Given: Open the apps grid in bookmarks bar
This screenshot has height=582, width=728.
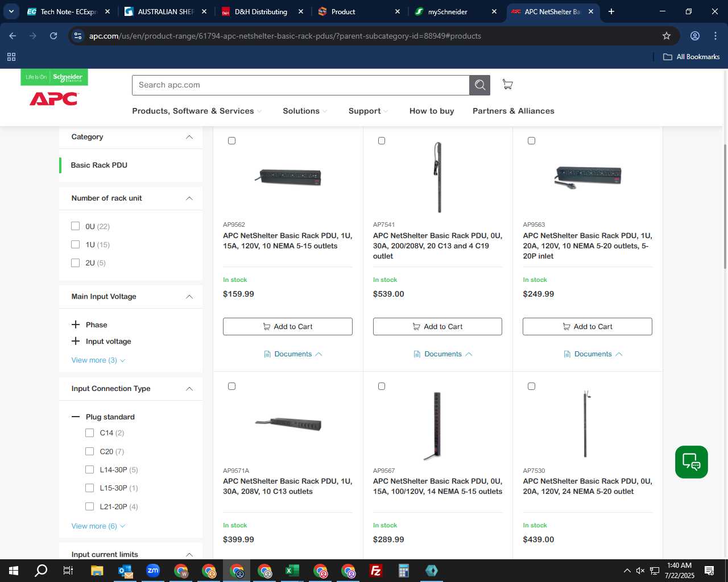Looking at the screenshot, I should coord(11,57).
